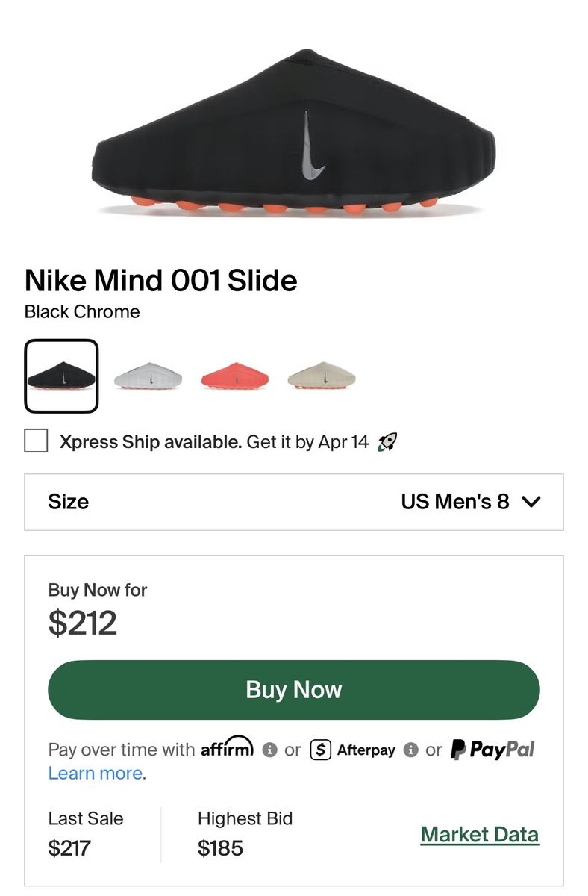Click the Afterpay info icon
This screenshot has width=588, height=896.
tap(410, 750)
